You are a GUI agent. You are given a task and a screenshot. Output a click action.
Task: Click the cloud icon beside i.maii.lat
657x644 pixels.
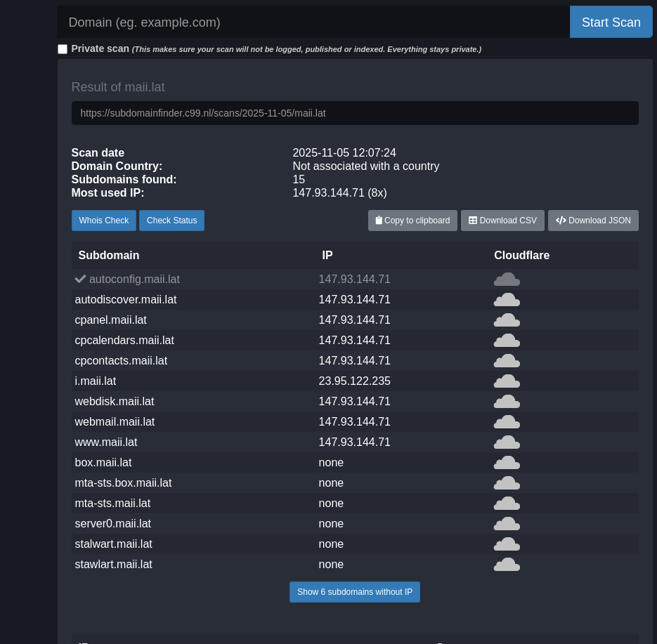[x=507, y=381]
